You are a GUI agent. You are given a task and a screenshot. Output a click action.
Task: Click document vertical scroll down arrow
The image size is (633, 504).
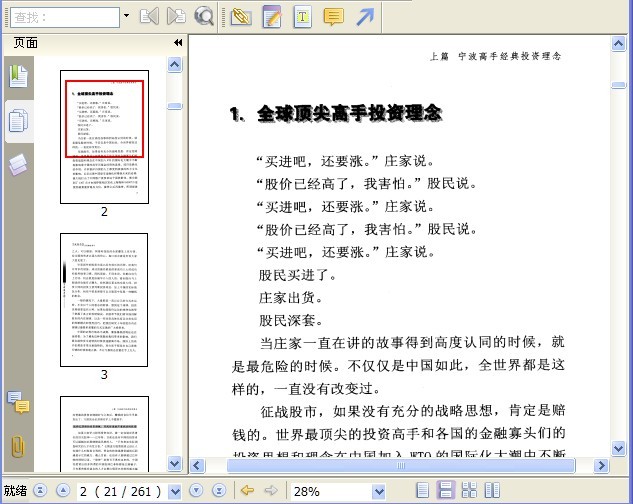[x=618, y=448]
